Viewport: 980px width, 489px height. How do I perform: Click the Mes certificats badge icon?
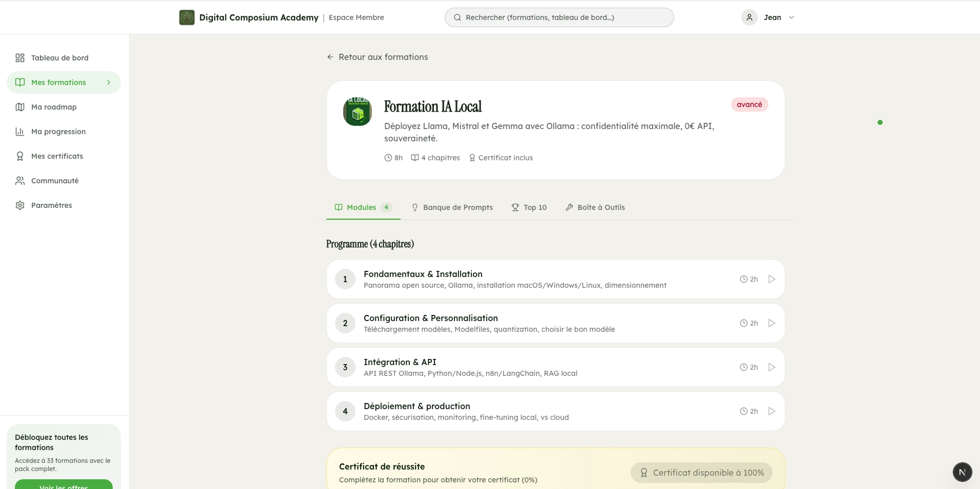[x=19, y=156]
